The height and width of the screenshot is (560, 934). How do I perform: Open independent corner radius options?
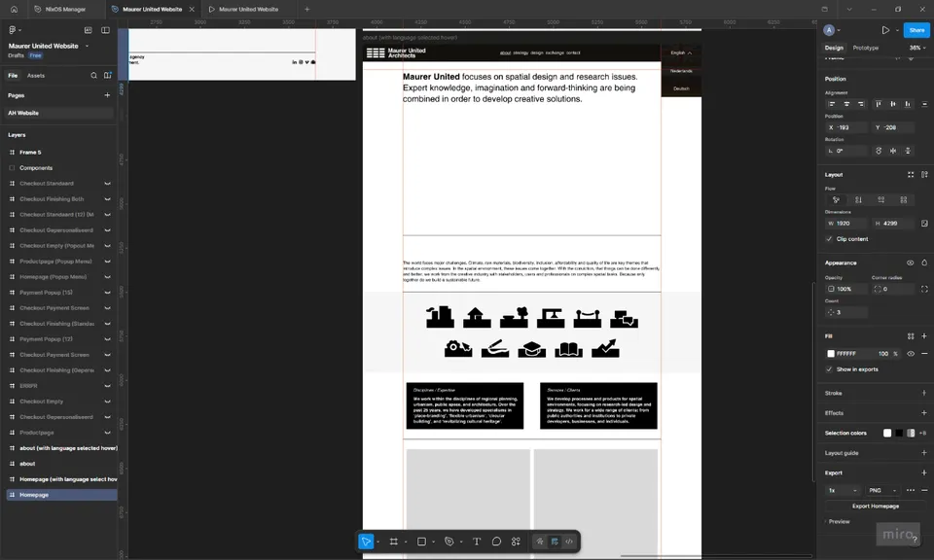tap(924, 289)
